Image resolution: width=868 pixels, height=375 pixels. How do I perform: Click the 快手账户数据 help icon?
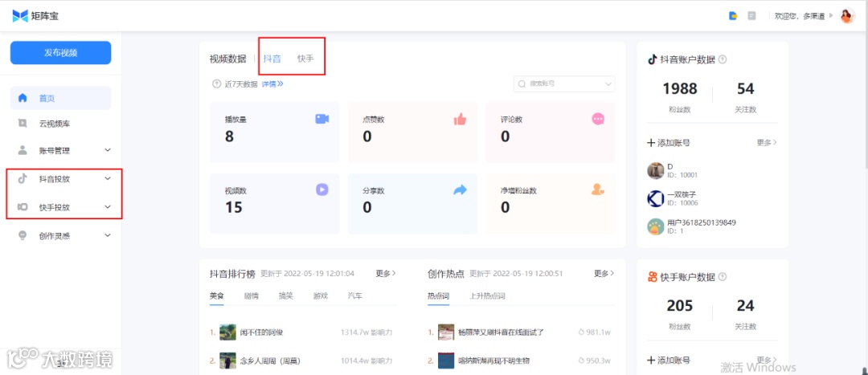[x=723, y=276]
